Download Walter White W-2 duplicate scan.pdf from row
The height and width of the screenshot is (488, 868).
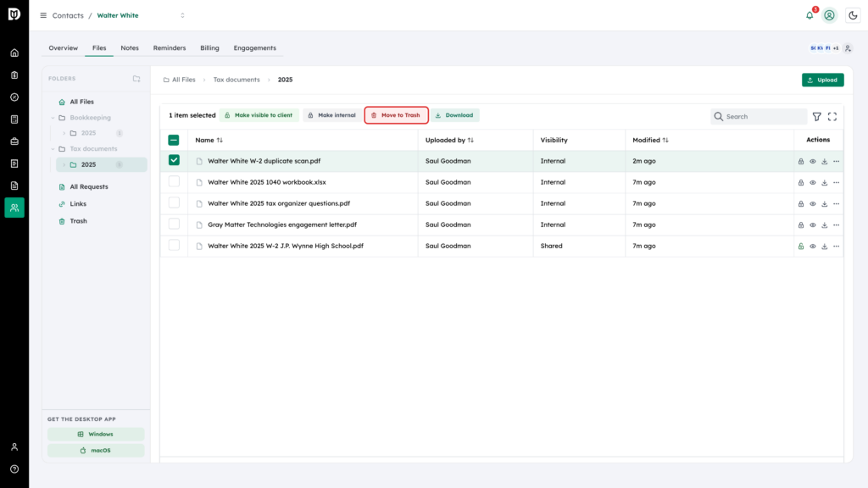[x=824, y=162]
